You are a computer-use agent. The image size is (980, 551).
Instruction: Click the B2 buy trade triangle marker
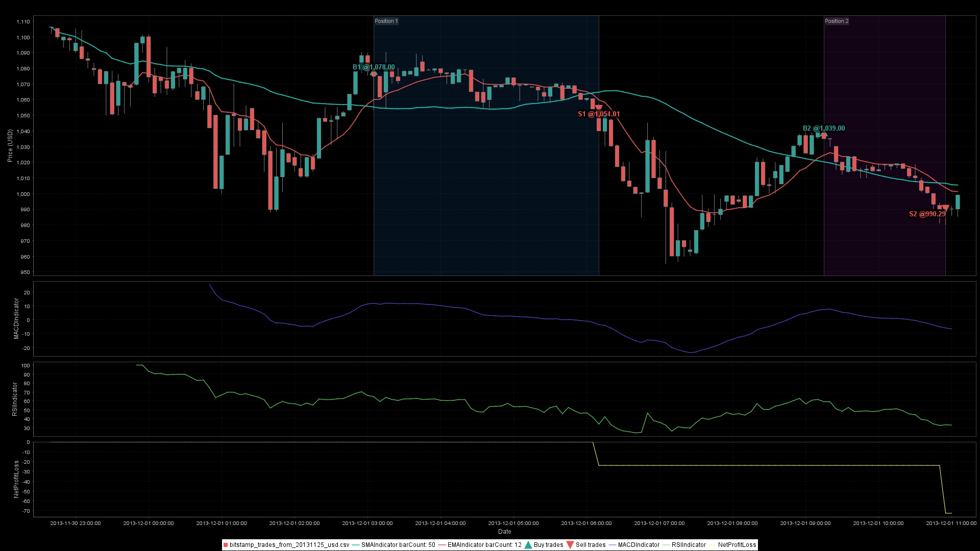[824, 135]
